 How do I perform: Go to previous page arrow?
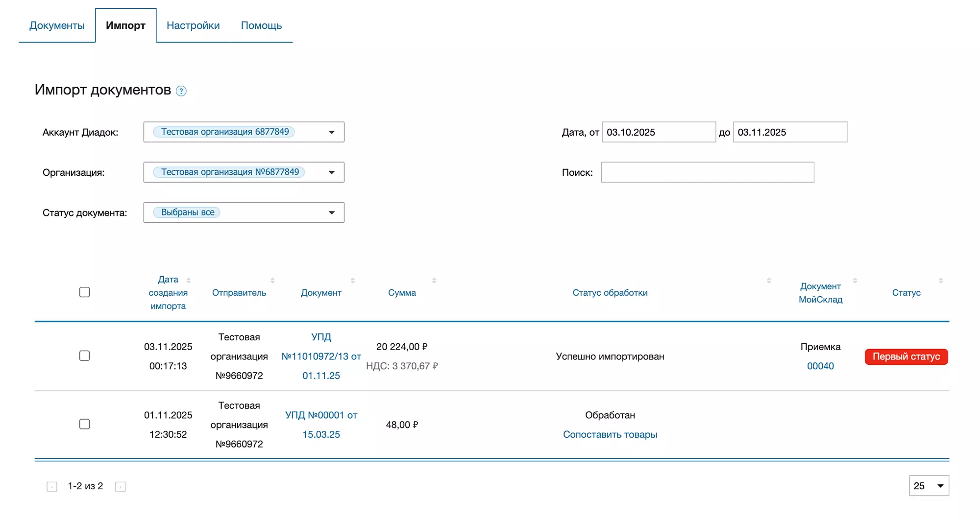[x=52, y=487]
